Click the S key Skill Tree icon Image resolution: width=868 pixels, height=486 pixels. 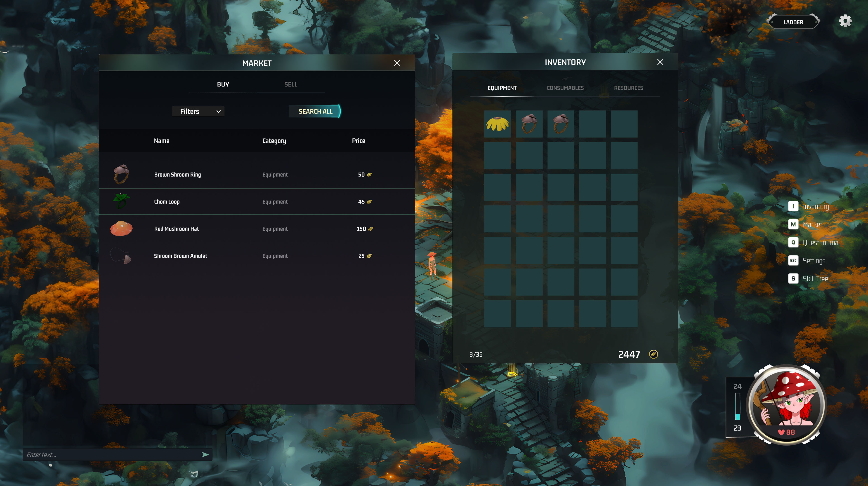pos(793,279)
